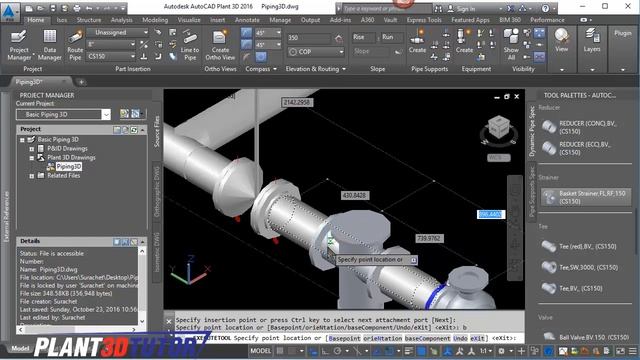The image size is (640, 360).
Task: Click the Undo arrow in quick access toolbar
Action: pos(89,8)
